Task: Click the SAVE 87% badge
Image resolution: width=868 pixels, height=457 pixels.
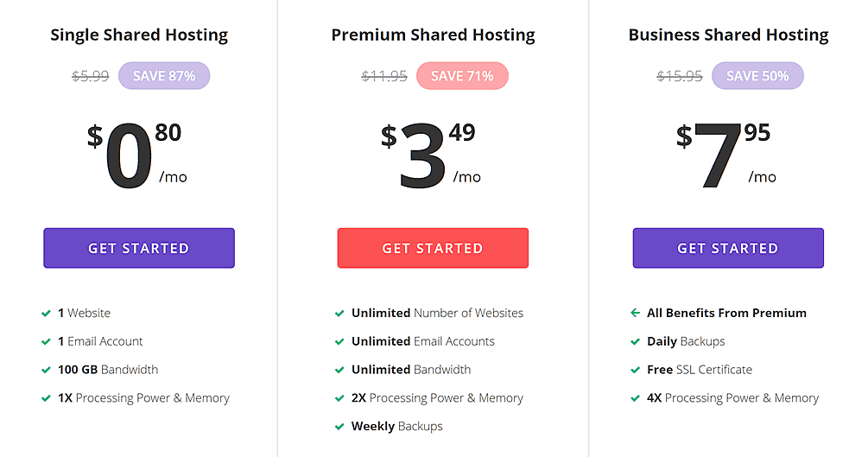Action: tap(164, 76)
